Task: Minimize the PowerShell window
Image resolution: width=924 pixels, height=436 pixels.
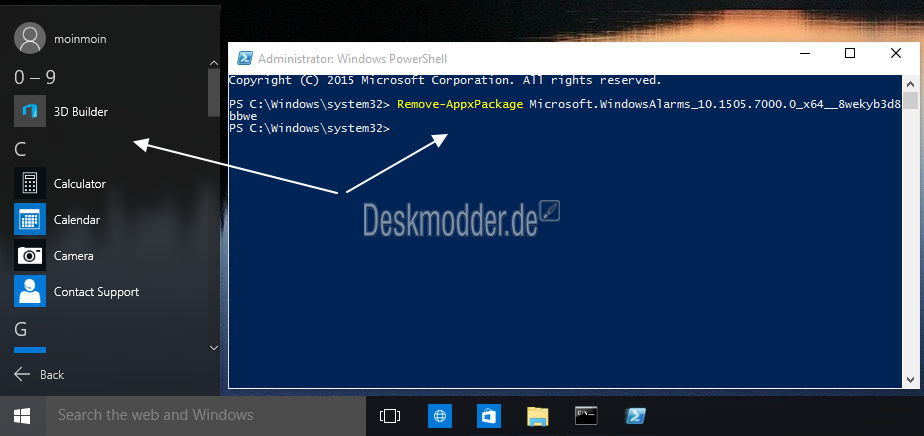Action: coord(804,53)
